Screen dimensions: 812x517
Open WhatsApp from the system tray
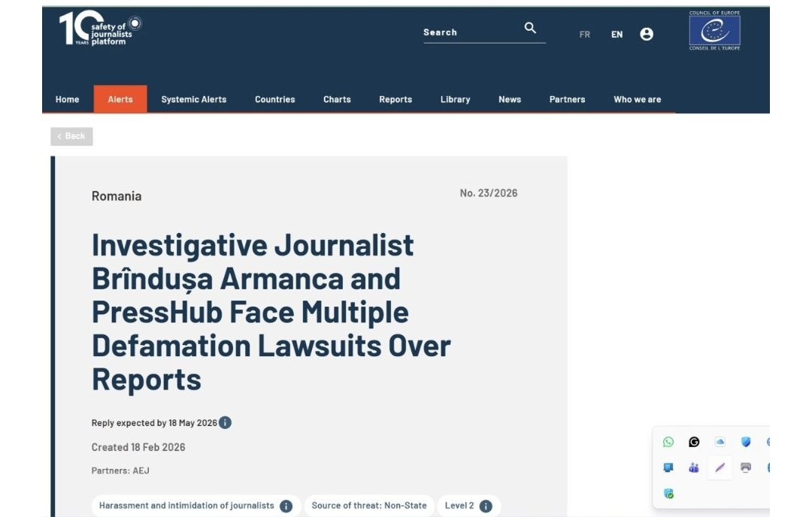click(x=668, y=442)
